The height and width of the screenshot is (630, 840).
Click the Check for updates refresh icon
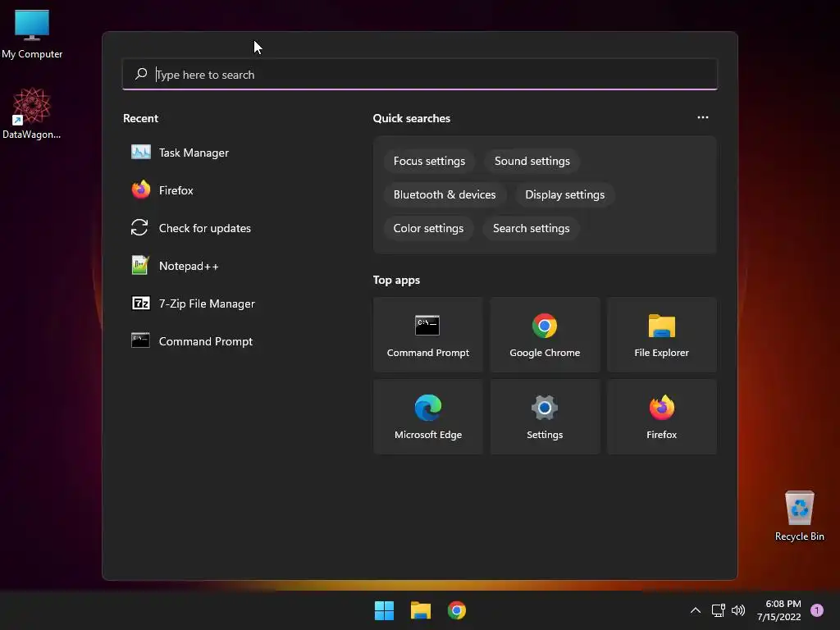pos(139,228)
